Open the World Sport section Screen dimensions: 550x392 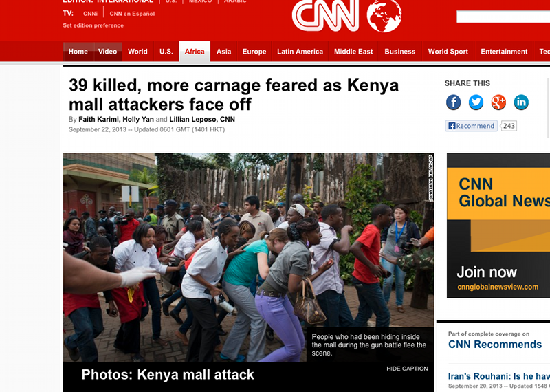tap(448, 52)
